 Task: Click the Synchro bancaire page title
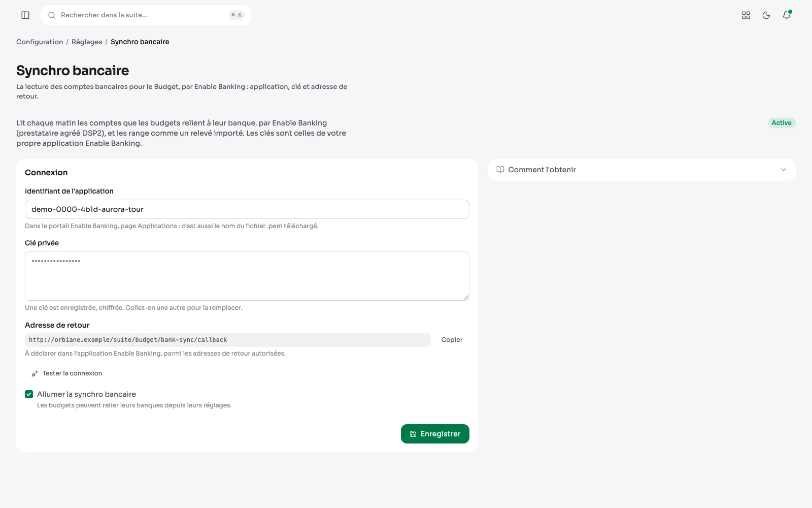[73, 71]
